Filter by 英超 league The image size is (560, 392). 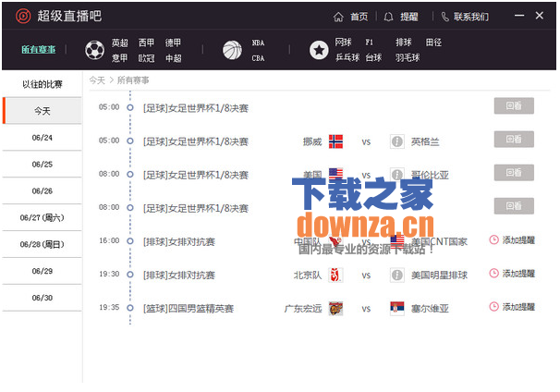[x=119, y=43]
